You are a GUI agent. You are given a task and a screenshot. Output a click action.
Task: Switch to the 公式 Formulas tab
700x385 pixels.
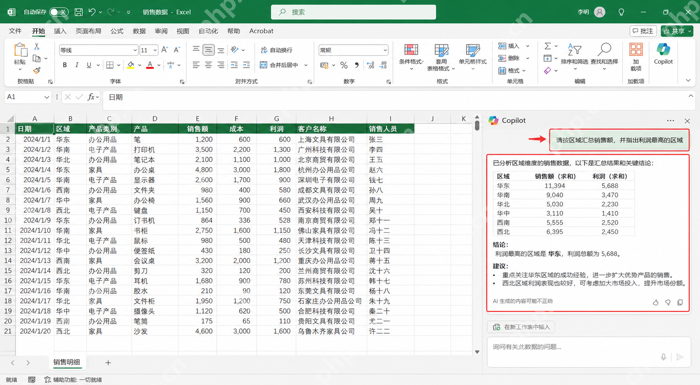tap(117, 31)
